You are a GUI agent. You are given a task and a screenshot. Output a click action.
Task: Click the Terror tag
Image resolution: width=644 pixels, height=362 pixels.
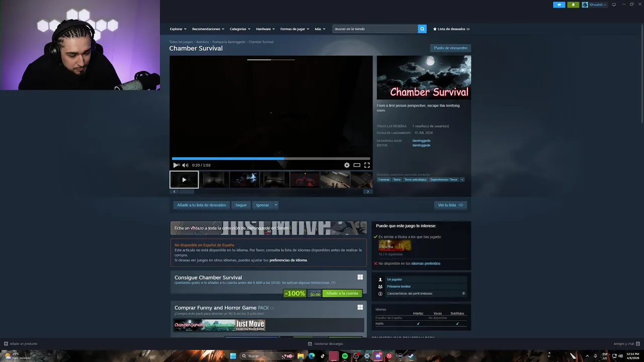pos(397,179)
